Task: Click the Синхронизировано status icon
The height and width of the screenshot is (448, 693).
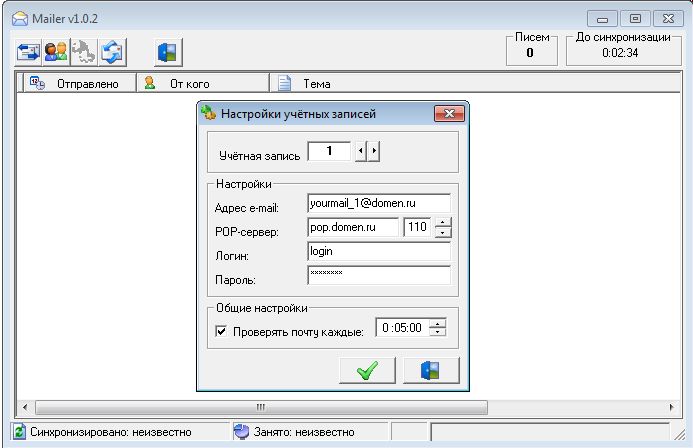Action: click(19, 432)
